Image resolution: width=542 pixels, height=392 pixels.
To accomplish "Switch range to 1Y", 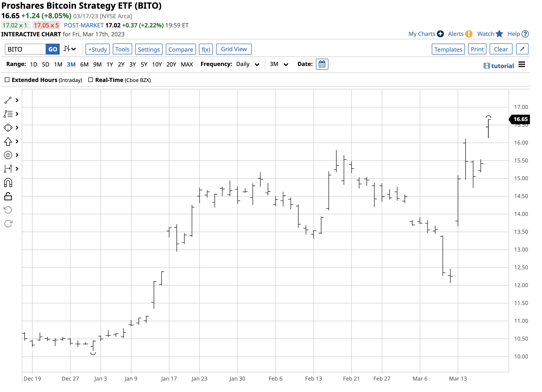I will click(x=110, y=65).
